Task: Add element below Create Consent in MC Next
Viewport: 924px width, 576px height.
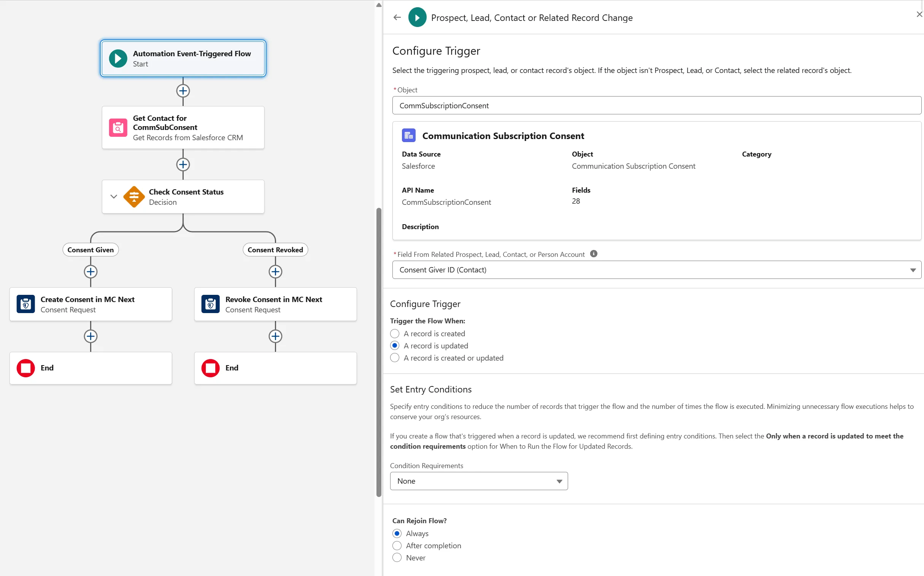Action: (90, 336)
